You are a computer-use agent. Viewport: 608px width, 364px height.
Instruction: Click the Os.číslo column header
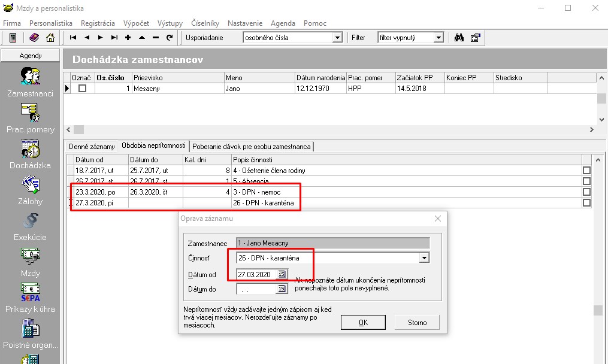113,77
